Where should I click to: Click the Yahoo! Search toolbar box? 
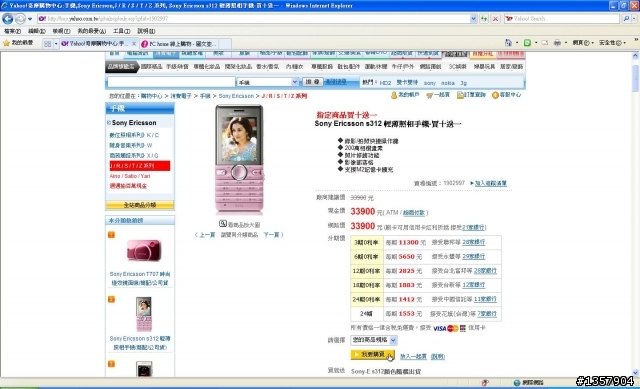[x=562, y=19]
